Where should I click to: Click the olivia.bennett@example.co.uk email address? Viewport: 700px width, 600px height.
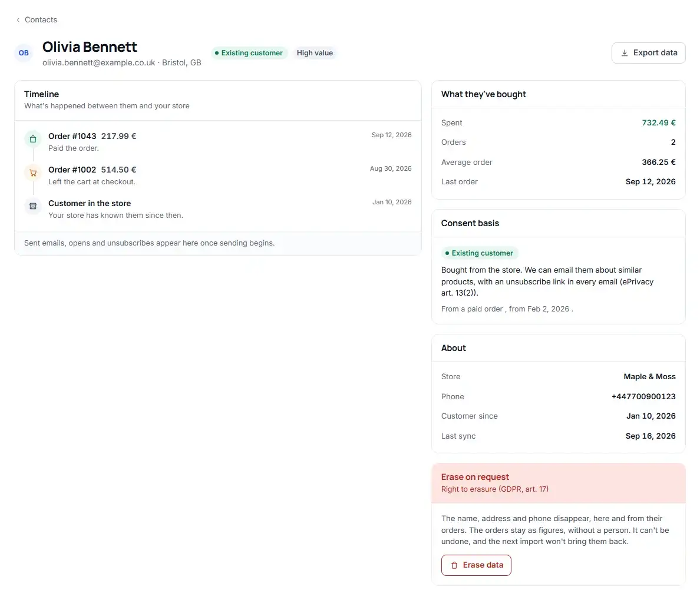point(98,63)
